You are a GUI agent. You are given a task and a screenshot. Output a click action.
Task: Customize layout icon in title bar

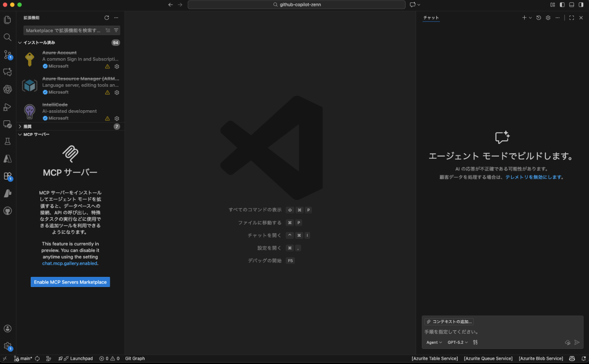click(x=552, y=5)
